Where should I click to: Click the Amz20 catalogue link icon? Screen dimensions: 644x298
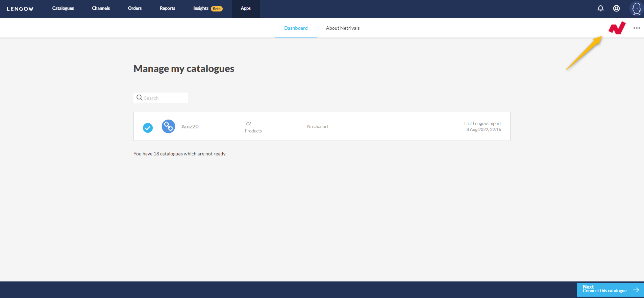(168, 126)
